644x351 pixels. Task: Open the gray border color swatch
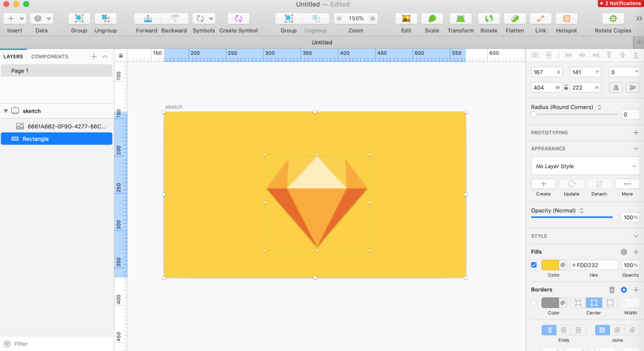(x=550, y=303)
